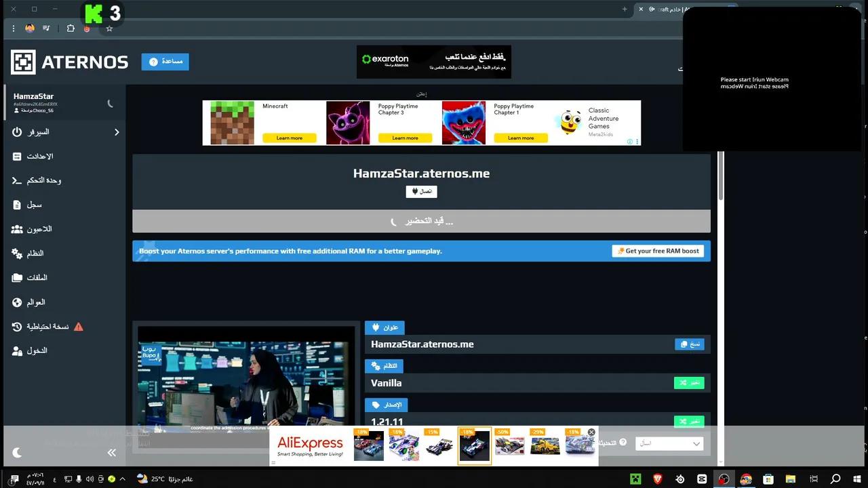The height and width of the screenshot is (488, 868).
Task: Open the dropdown at the page bottom right
Action: pos(669,443)
